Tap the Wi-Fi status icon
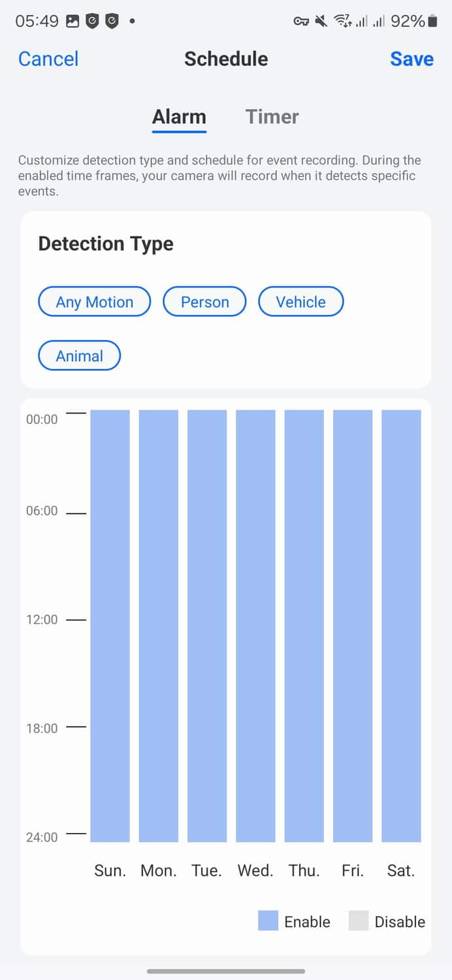 342,22
